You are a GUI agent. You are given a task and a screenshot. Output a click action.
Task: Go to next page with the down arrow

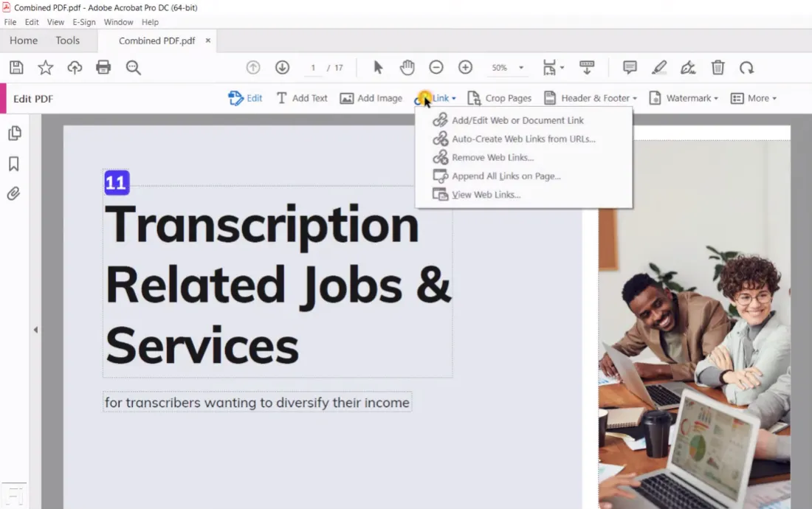pos(282,67)
